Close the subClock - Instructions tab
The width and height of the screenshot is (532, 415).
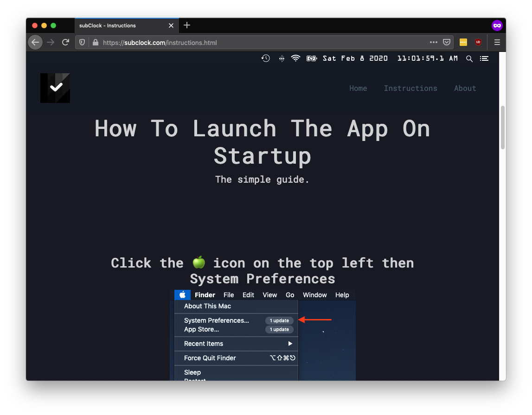pos(171,26)
